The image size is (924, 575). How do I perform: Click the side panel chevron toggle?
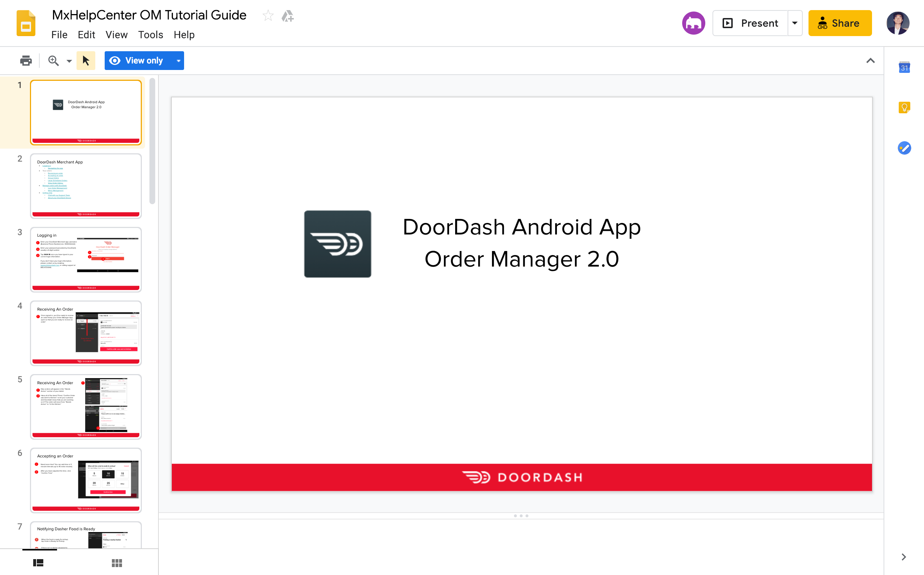pos(904,557)
